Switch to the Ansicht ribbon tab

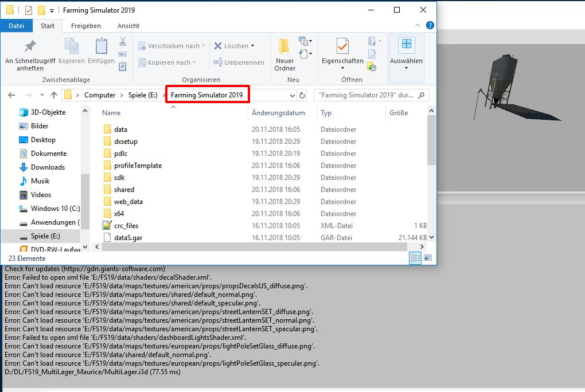(x=128, y=26)
